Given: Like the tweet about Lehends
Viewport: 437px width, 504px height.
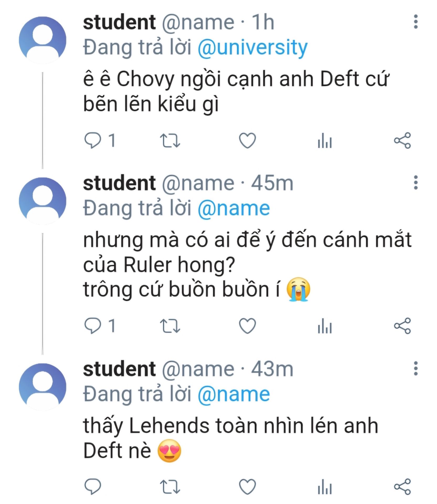Looking at the screenshot, I should (247, 486).
